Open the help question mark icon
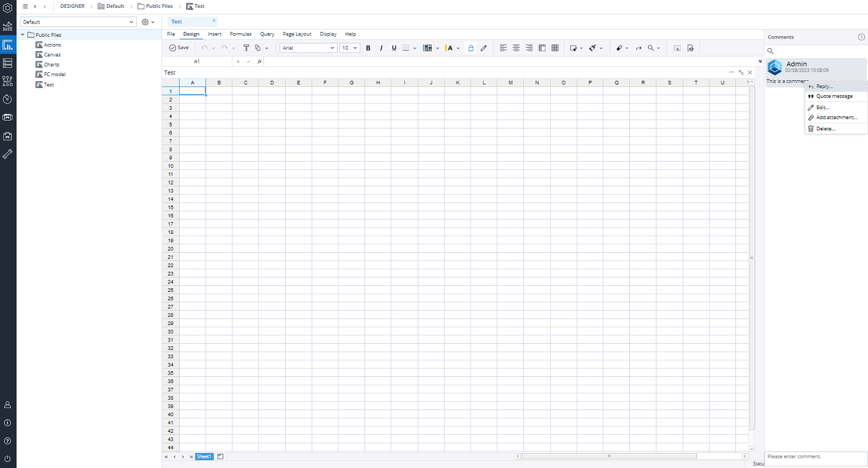The height and width of the screenshot is (468, 868). point(8,441)
